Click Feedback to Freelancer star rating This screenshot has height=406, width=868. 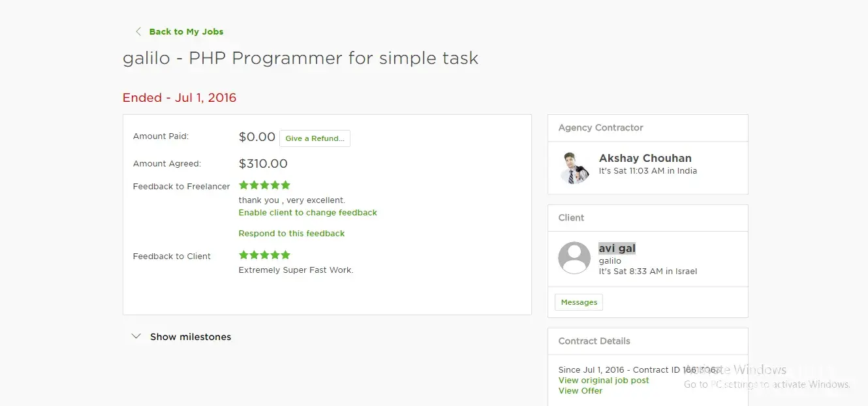[x=264, y=185]
